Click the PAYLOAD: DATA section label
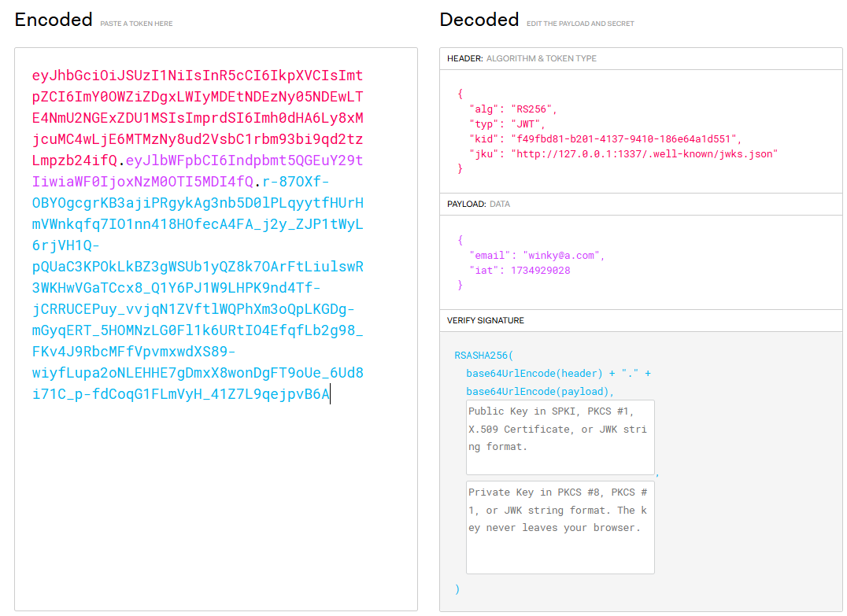Image resolution: width=847 pixels, height=616 pixels. (478, 204)
